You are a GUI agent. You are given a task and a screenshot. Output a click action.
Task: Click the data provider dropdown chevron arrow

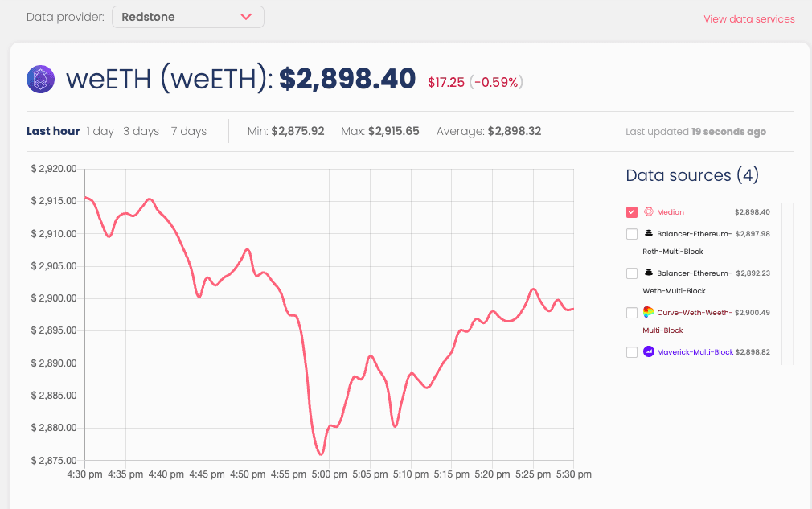[246, 17]
